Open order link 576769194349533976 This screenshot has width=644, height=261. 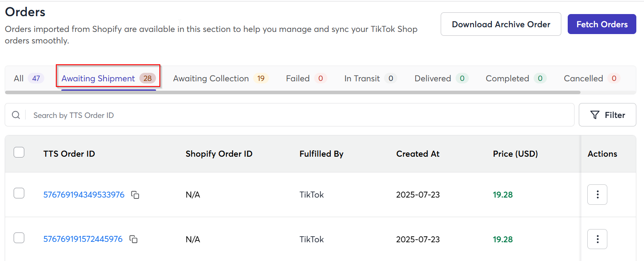pyautogui.click(x=84, y=195)
